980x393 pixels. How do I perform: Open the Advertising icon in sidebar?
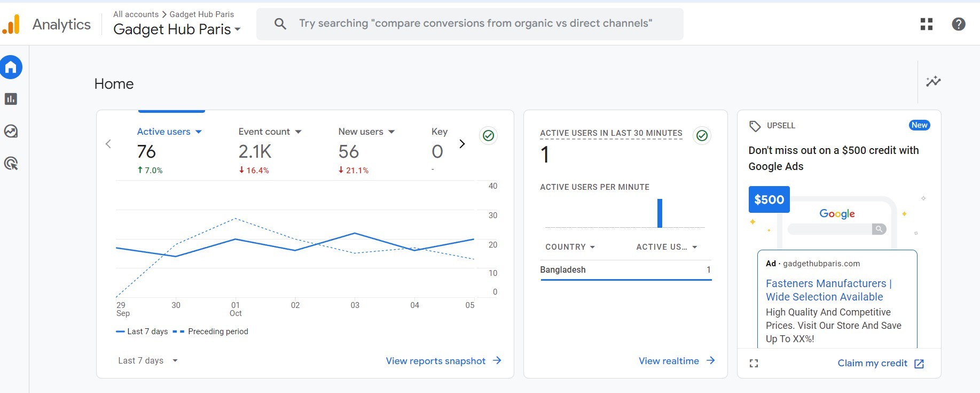[11, 164]
